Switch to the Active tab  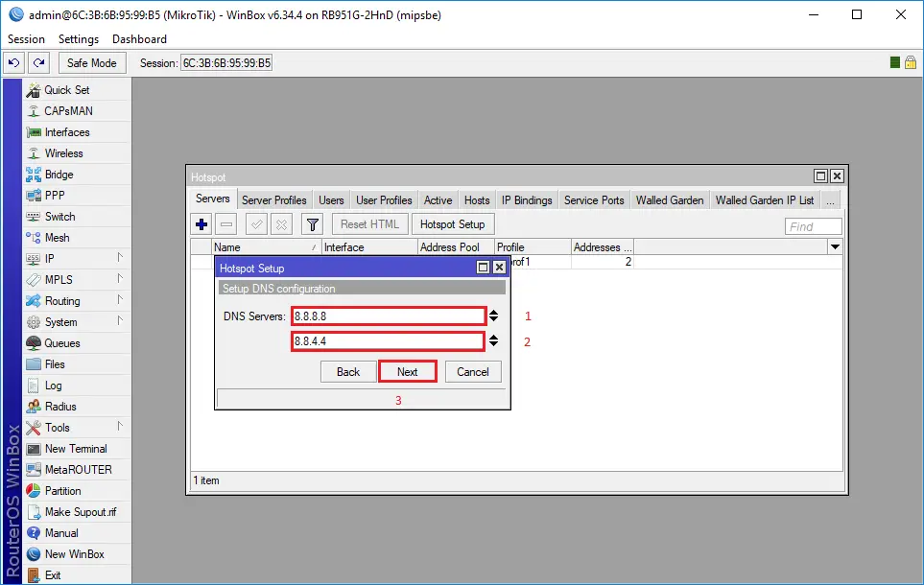pyautogui.click(x=438, y=200)
